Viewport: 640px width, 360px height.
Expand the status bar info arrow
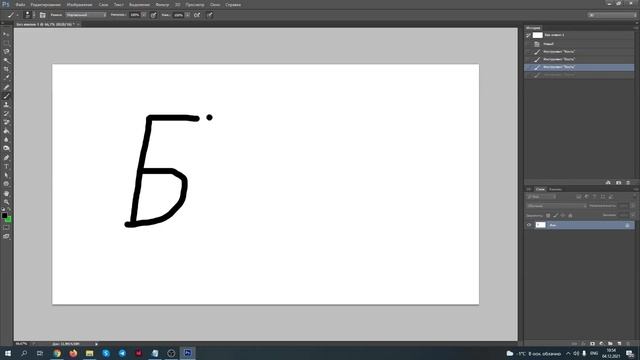pyautogui.click(x=96, y=344)
